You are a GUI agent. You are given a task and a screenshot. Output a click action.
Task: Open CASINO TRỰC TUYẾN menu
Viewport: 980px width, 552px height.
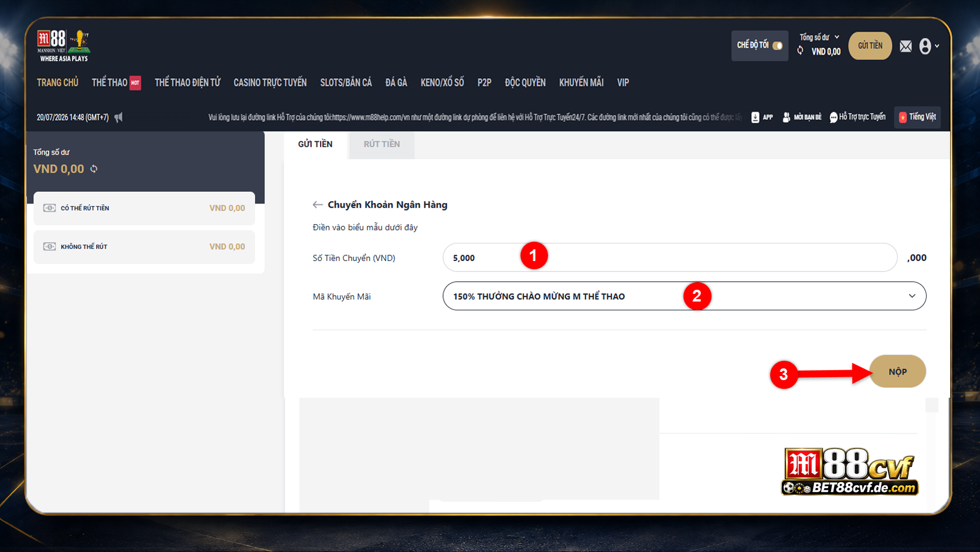coord(270,83)
